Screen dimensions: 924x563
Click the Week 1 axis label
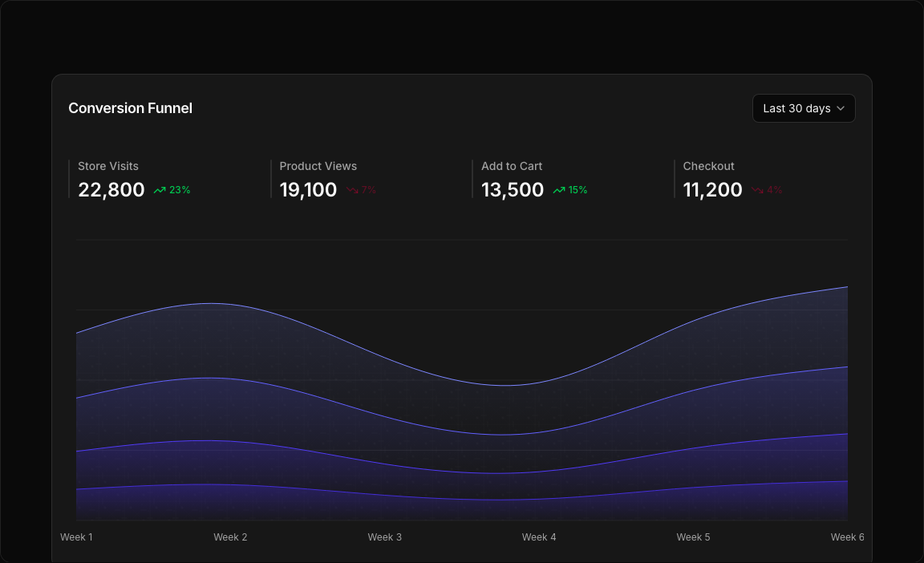(x=76, y=537)
